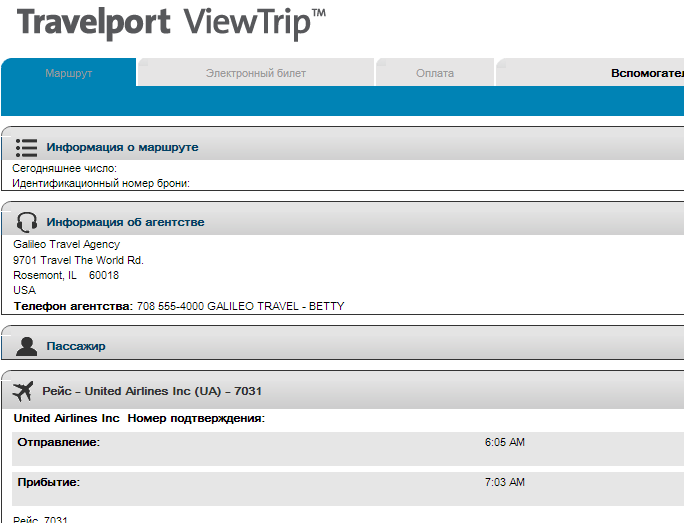Toggle the Рейс United Airlines 7031 header
The width and height of the screenshot is (684, 523).
pos(152,391)
